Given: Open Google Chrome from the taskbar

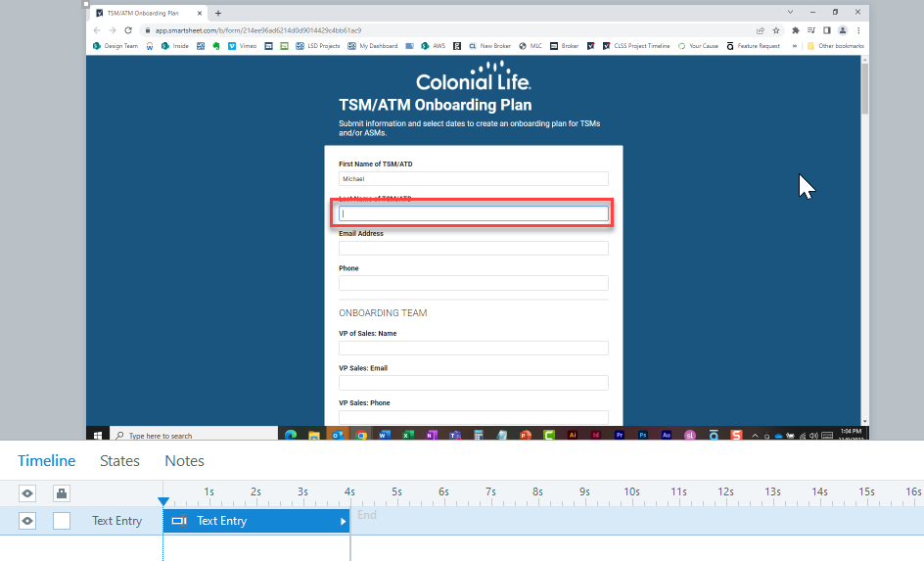Looking at the screenshot, I should (x=361, y=436).
